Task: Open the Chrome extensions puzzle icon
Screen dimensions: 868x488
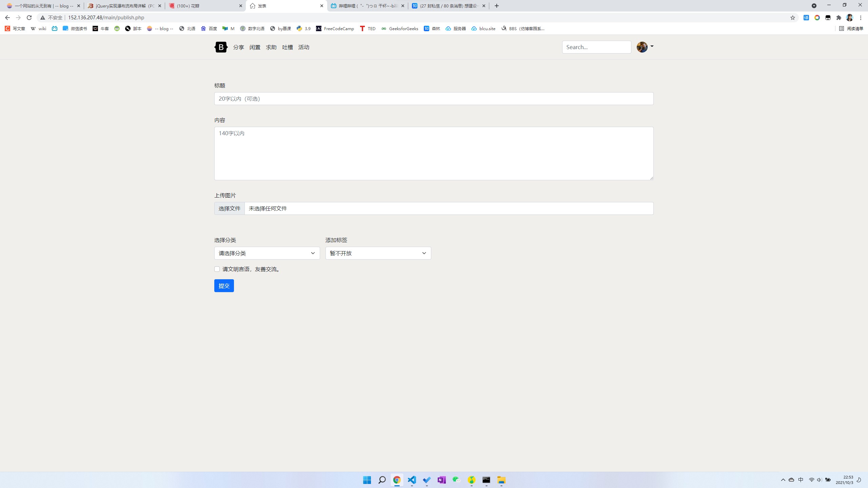Action: click(x=839, y=18)
